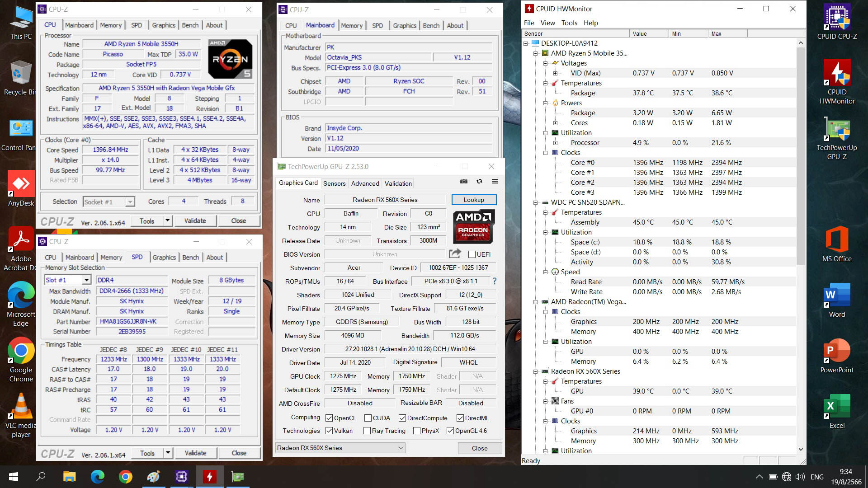Open TechPowerUp GPU-Z desktop shortcut

[837, 138]
